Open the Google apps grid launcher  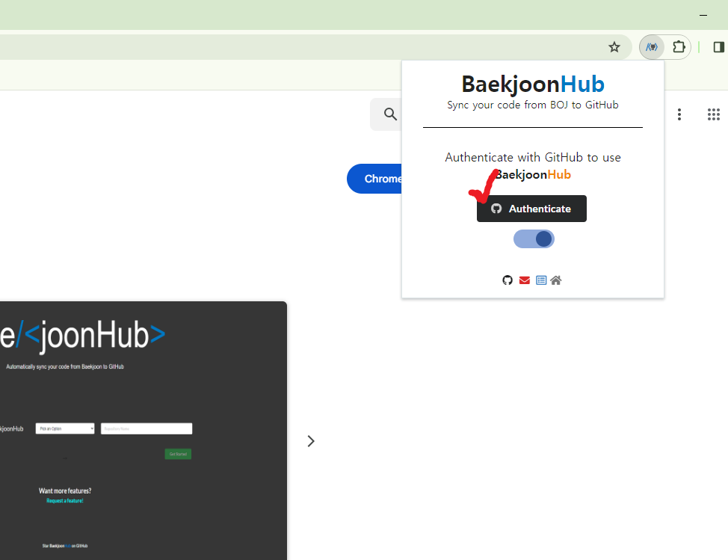[x=714, y=114]
